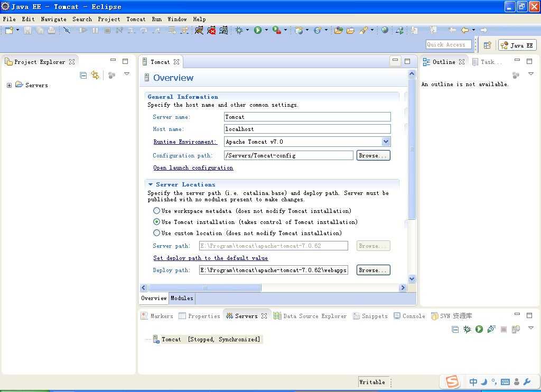Select Use Tomcat installation option
The height and width of the screenshot is (392, 541).
click(x=156, y=221)
